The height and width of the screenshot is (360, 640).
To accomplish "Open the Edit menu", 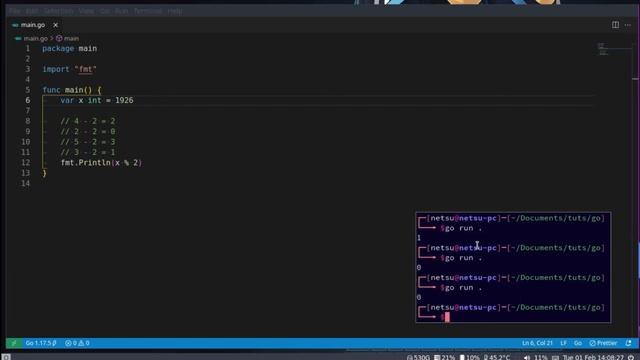I will coord(32,11).
